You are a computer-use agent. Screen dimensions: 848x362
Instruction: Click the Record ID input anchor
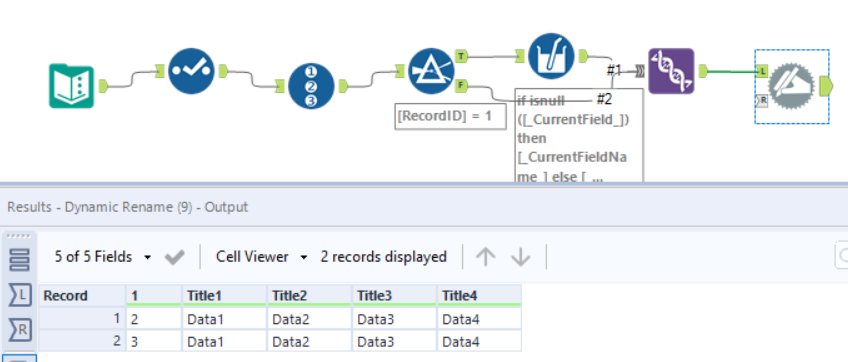click(280, 86)
